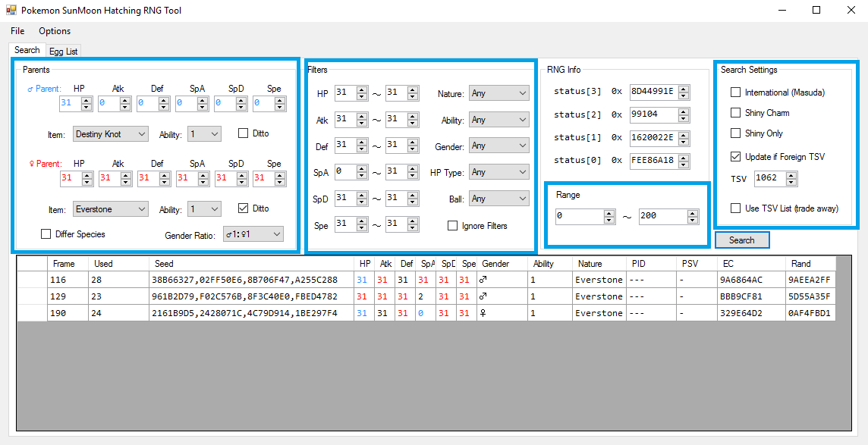
Task: Toggle the Ignore Filters checkbox
Action: pos(453,226)
